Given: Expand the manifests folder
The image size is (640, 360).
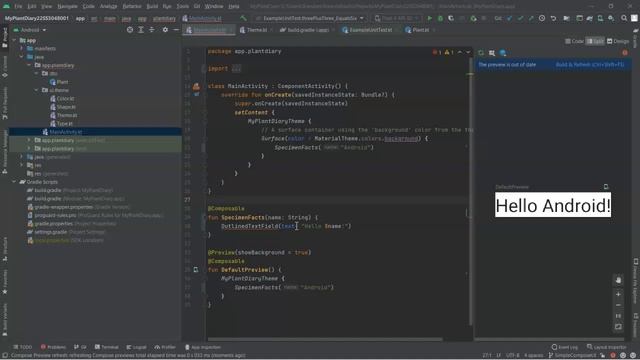Looking at the screenshot, I should pyautogui.click(x=22, y=49).
